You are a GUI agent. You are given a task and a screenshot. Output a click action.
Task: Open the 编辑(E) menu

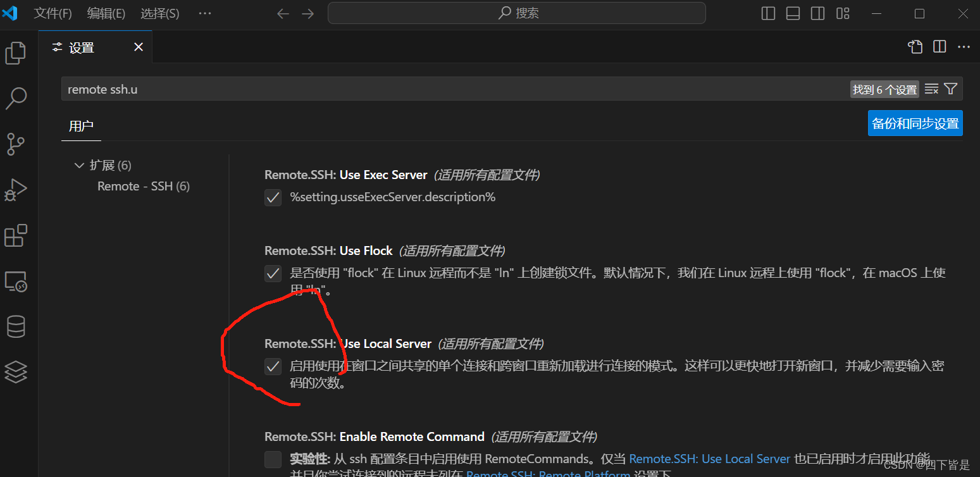pyautogui.click(x=106, y=13)
